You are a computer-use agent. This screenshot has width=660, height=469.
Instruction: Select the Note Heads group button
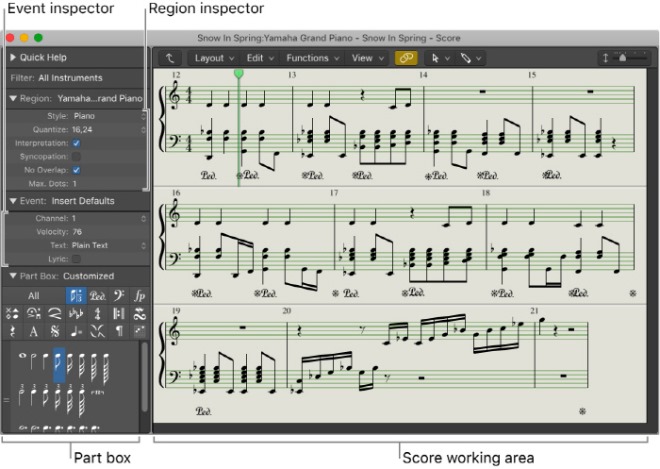[x=12, y=313]
